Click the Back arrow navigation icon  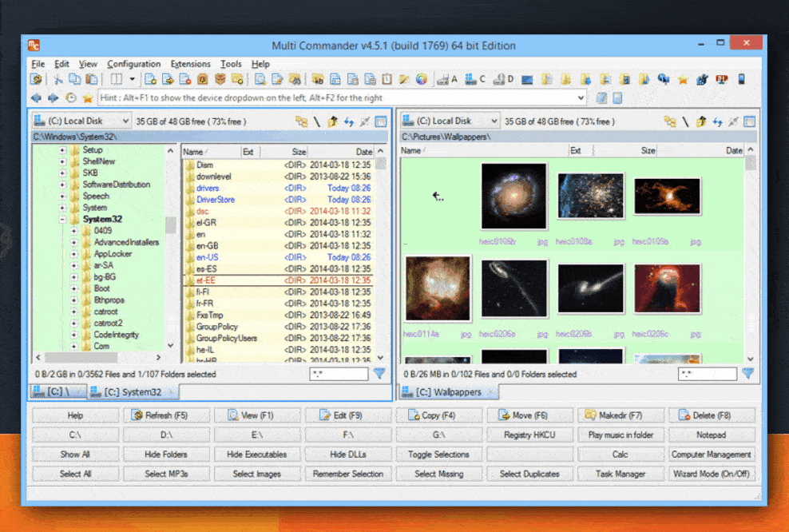click(x=36, y=97)
